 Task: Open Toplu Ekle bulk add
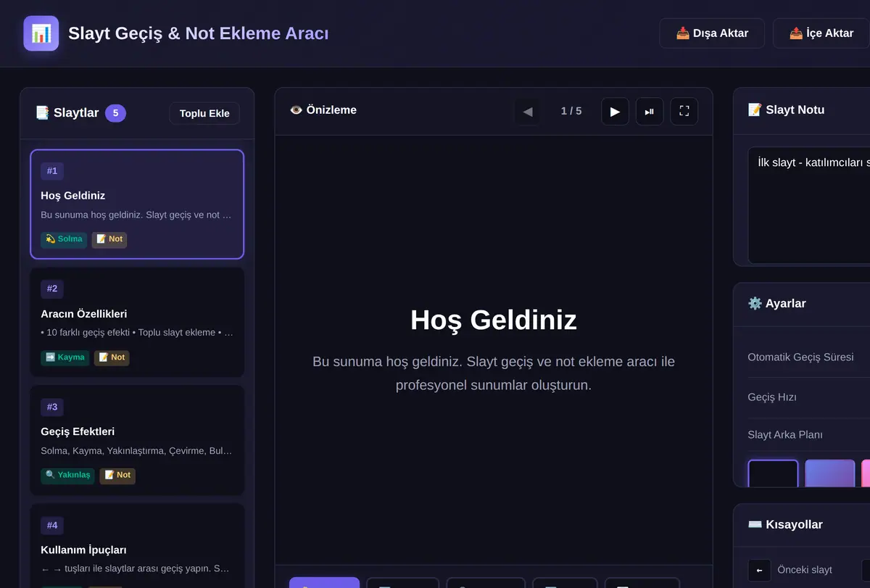[x=204, y=113]
